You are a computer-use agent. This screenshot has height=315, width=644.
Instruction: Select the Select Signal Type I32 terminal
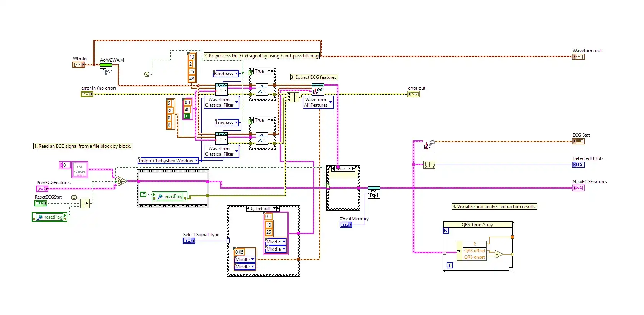pos(189,241)
